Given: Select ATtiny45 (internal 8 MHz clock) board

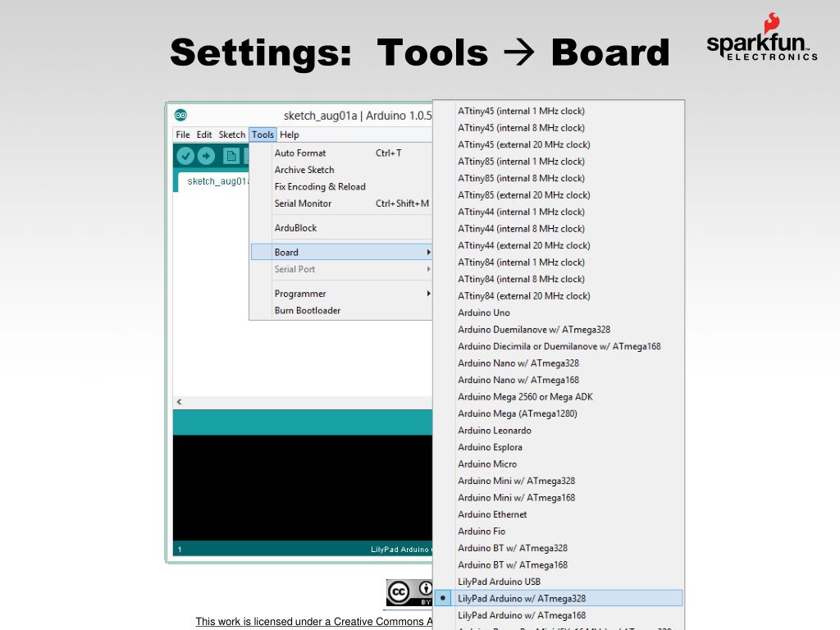Looking at the screenshot, I should tap(559, 128).
